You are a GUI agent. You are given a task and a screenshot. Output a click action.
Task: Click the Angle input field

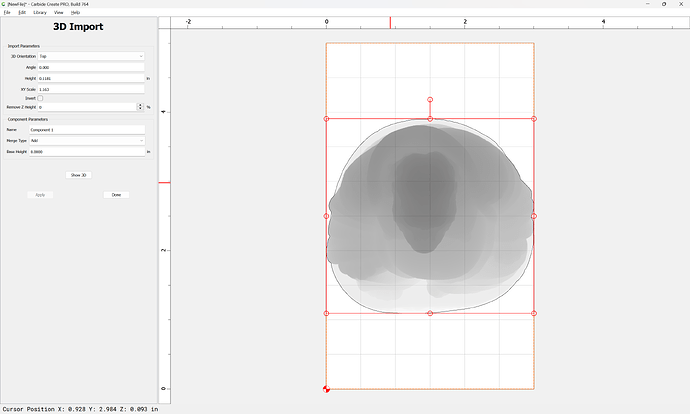point(91,67)
